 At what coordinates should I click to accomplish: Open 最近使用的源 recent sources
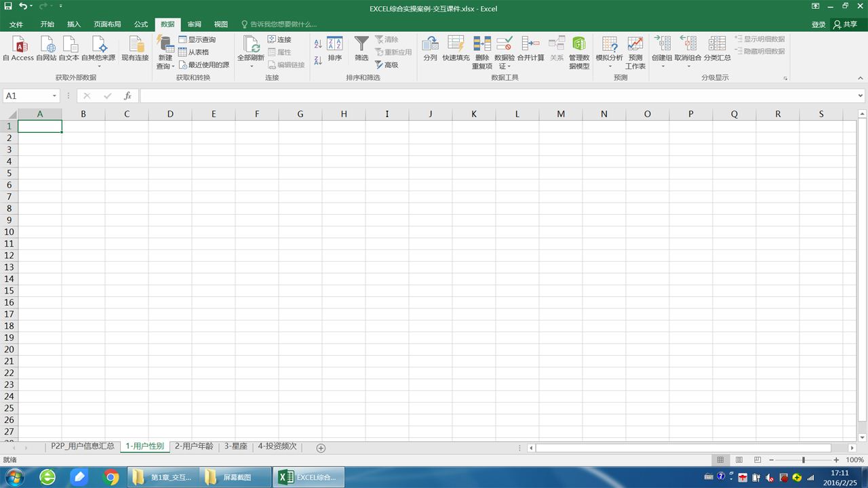tap(204, 65)
